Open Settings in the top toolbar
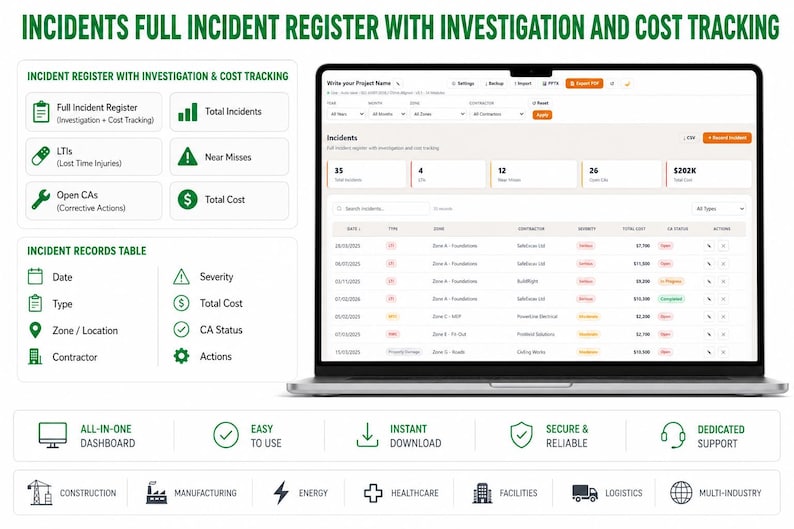794x529 pixels. tap(463, 84)
